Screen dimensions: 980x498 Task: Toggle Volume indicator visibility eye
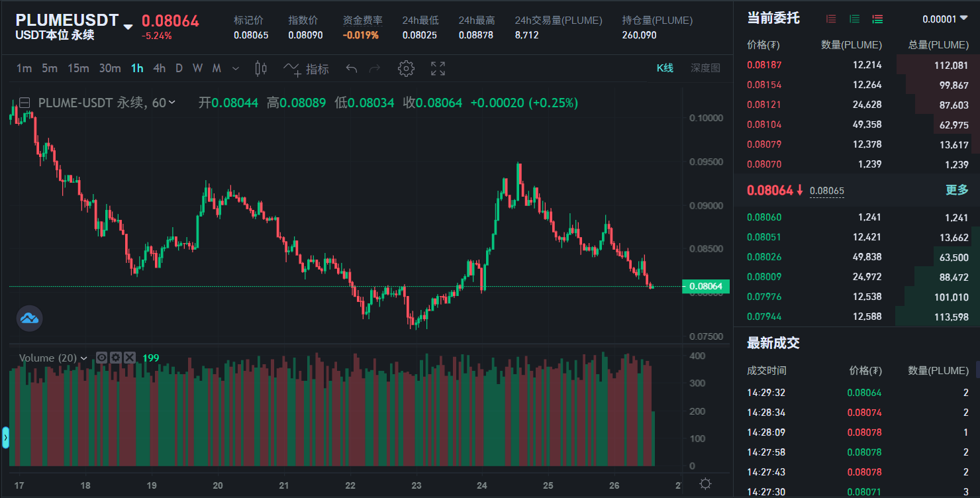coord(102,358)
